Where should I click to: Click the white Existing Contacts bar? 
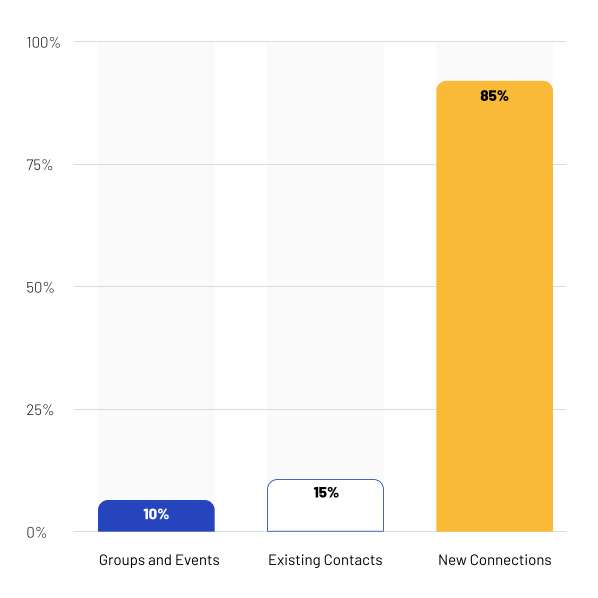pos(325,505)
